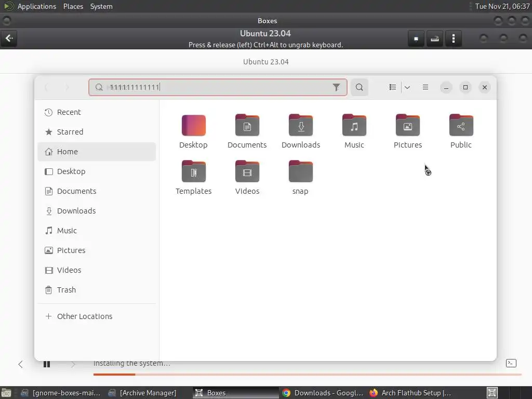Switch to Boxes taskbar window
Screen dimensions: 532x399
(x=236, y=393)
